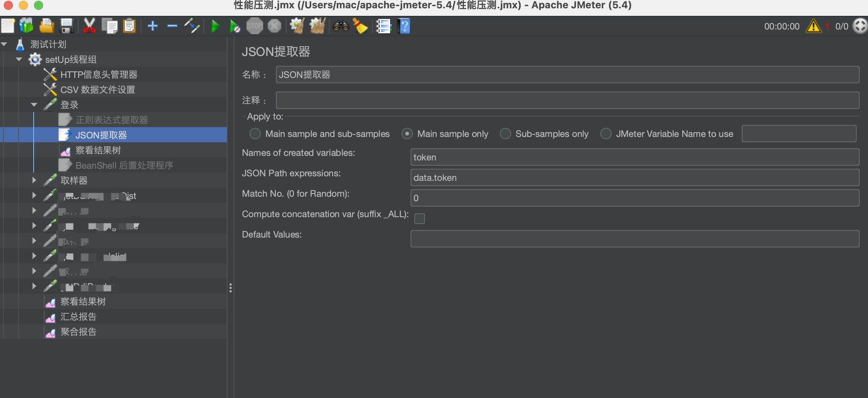Select HTTP信息头管理器 in tree
This screenshot has width=868, height=398.
(99, 75)
